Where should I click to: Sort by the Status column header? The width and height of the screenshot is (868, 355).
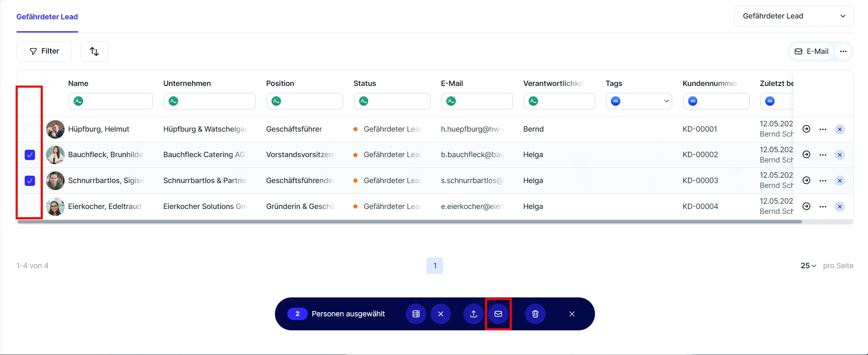(x=365, y=84)
